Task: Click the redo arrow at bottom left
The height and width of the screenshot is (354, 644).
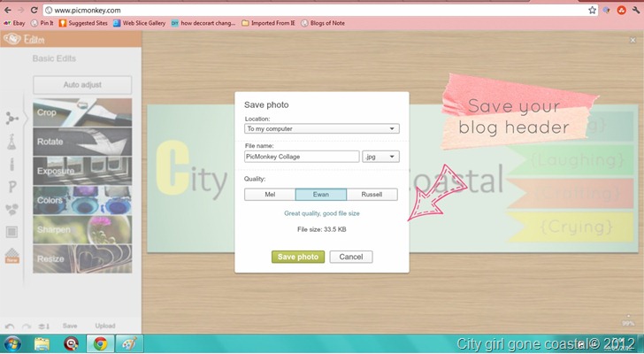Action: [x=27, y=327]
